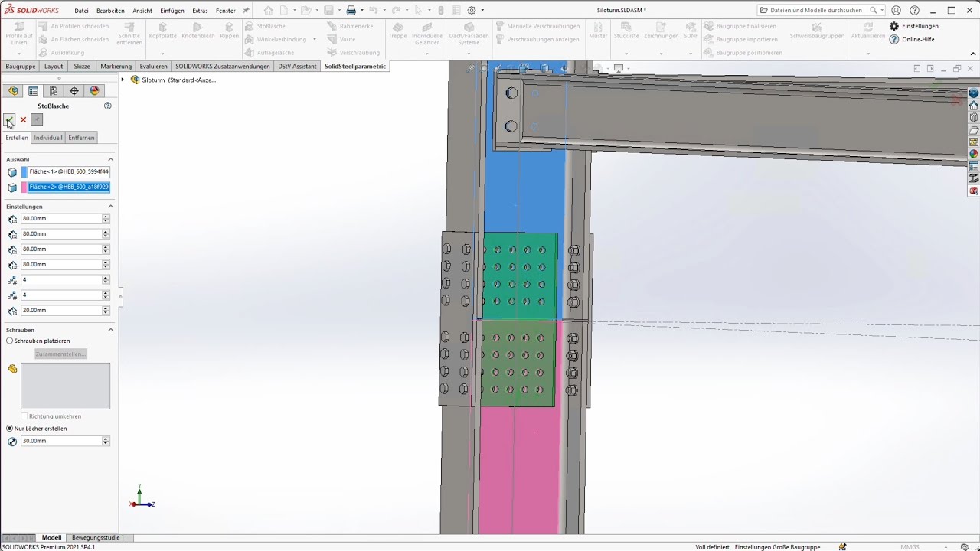Select Nur Löcher erstellen radio button
Viewport: 980px width, 551px height.
pyautogui.click(x=10, y=429)
